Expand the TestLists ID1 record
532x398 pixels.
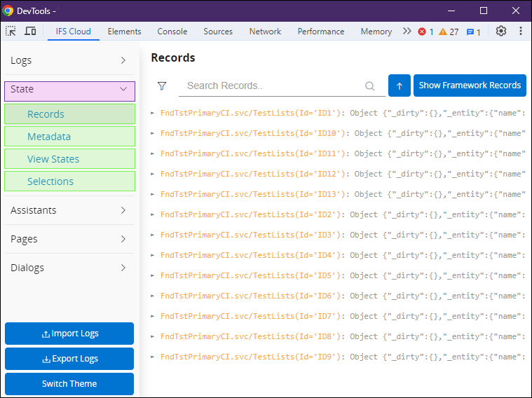click(153, 112)
